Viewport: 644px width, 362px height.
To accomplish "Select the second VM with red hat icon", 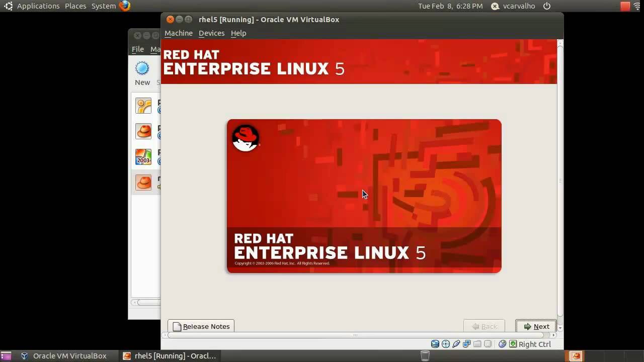I will pyautogui.click(x=143, y=131).
